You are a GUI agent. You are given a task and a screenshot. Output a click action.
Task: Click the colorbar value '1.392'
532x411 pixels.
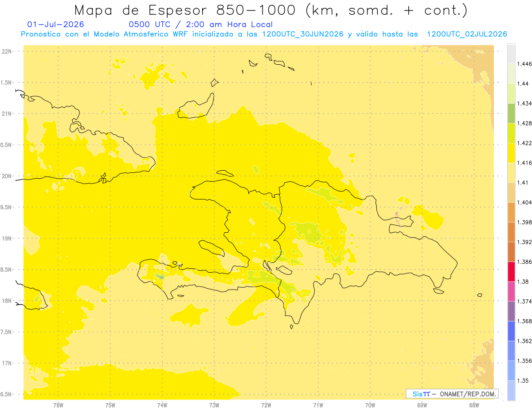[x=525, y=242]
